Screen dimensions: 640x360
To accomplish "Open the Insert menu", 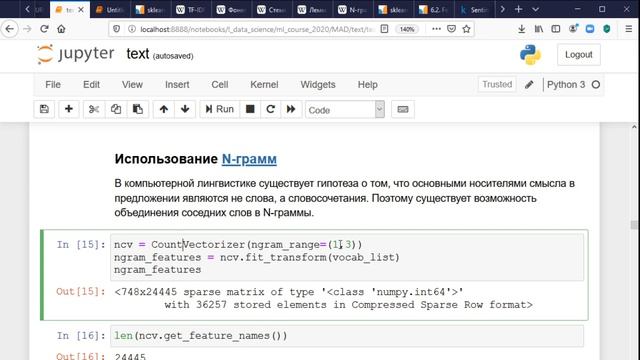I will 177,84.
